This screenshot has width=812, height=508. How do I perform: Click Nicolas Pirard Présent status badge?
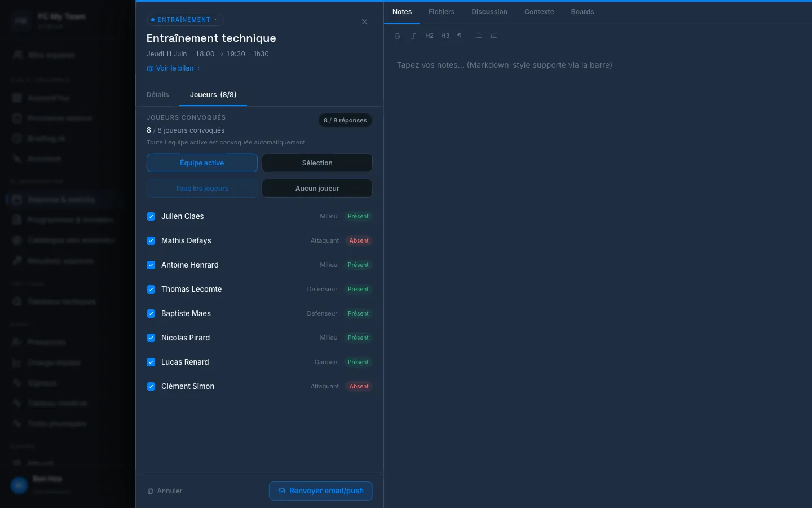pos(358,338)
